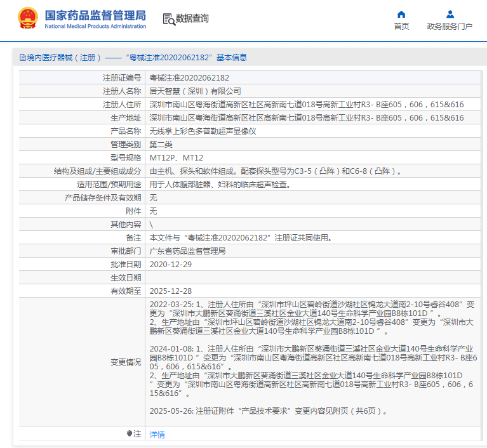Open 政务服务门户 portal link

click(x=450, y=27)
